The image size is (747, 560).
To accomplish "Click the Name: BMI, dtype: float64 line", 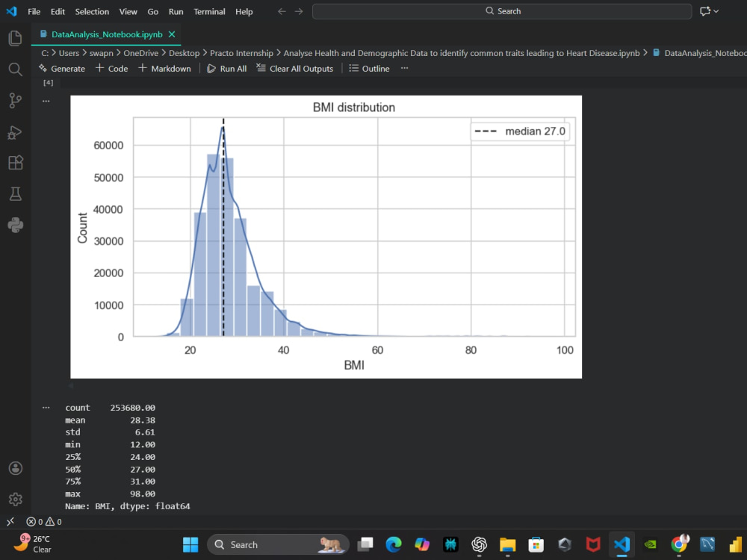I will (128, 506).
